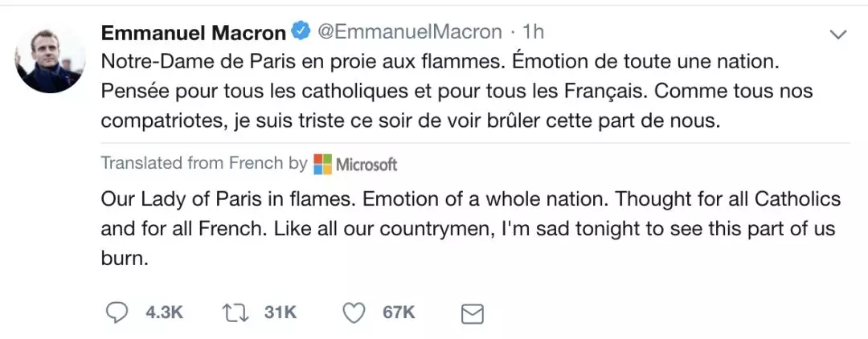Open the tweet options chevron dropdown

click(837, 35)
